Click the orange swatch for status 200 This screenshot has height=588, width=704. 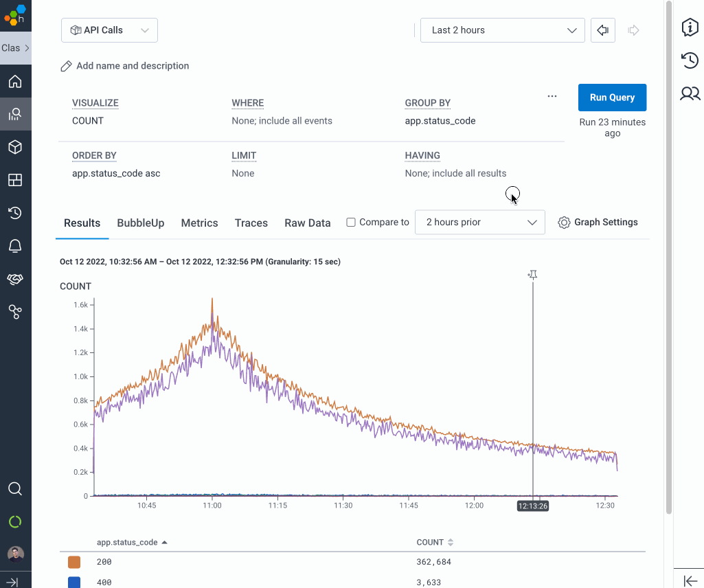pyautogui.click(x=74, y=562)
